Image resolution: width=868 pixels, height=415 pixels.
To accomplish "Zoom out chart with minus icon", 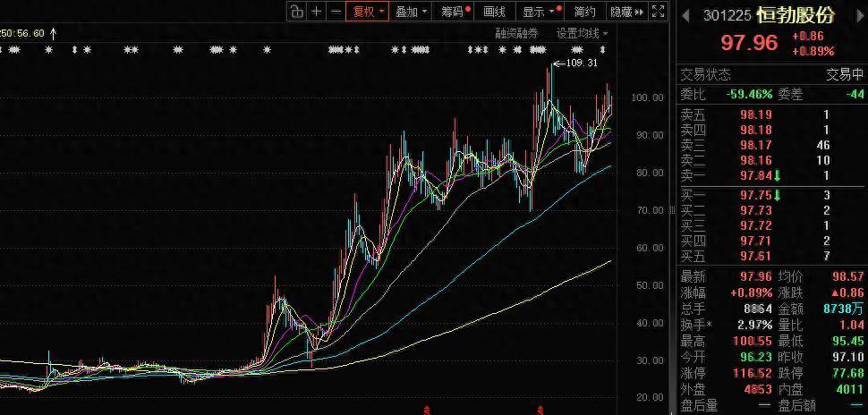I will pos(336,12).
